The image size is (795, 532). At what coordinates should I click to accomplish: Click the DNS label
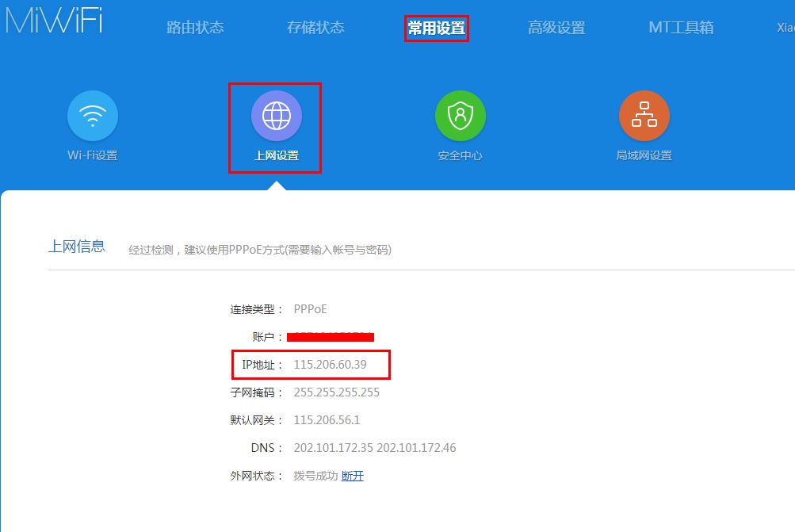(266, 448)
